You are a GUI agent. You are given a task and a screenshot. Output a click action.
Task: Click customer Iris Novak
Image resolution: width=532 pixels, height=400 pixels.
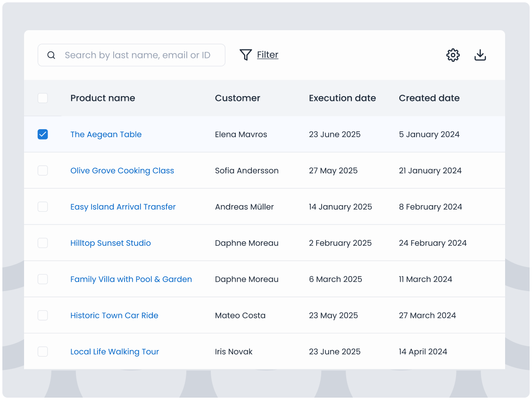point(233,351)
